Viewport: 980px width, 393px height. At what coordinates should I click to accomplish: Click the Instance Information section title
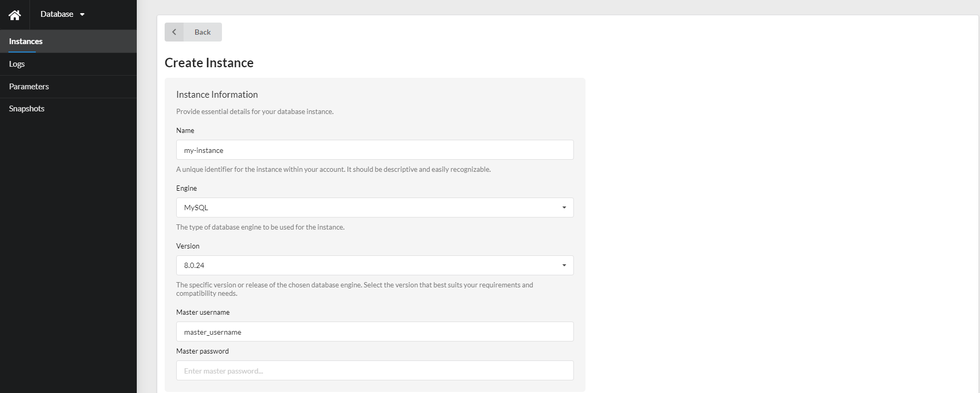(x=217, y=95)
